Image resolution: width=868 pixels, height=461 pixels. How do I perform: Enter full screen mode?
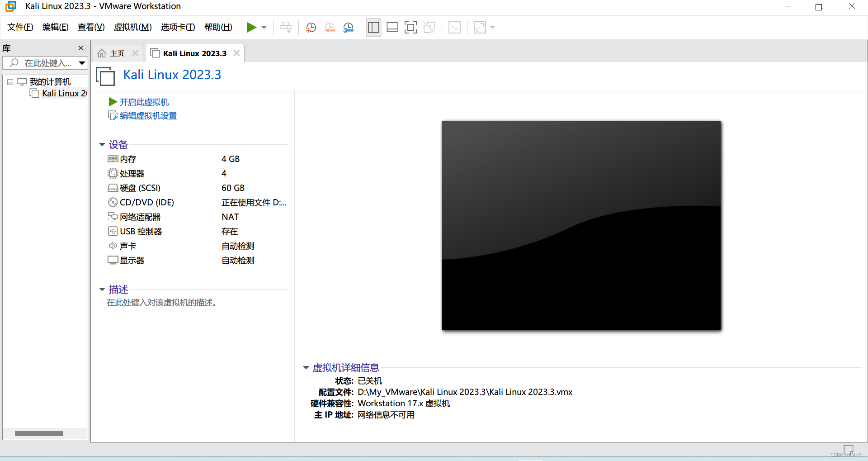(410, 28)
